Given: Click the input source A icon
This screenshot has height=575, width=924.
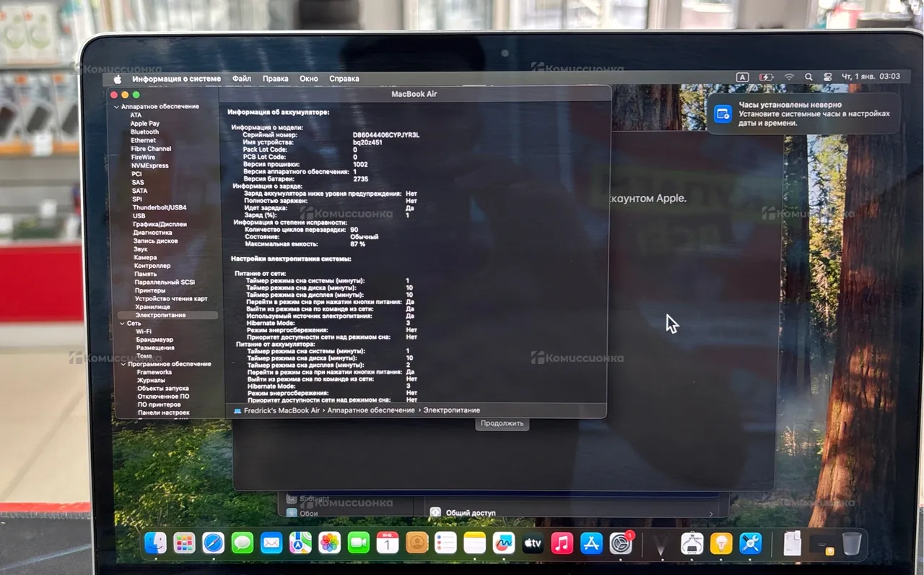Looking at the screenshot, I should 742,77.
